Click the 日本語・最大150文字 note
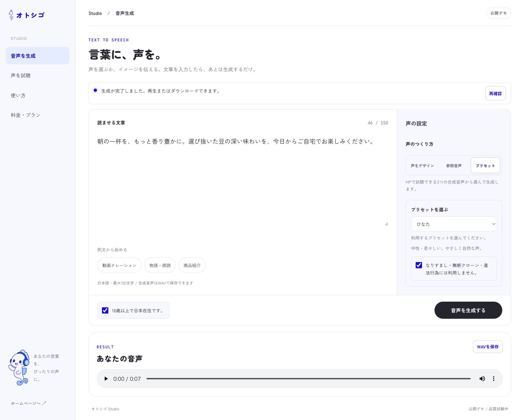This screenshot has width=524, height=420. pos(145,283)
